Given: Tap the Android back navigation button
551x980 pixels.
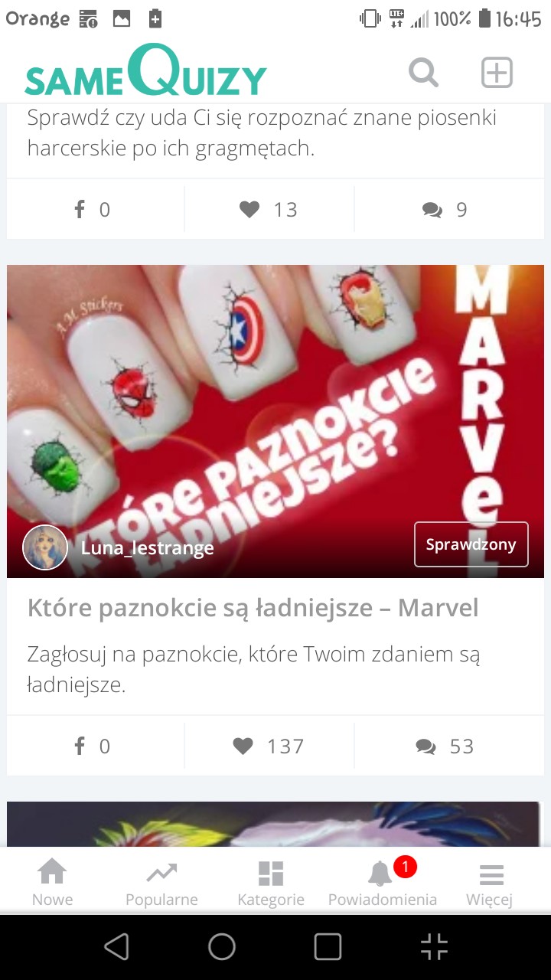Looking at the screenshot, I should 116,947.
